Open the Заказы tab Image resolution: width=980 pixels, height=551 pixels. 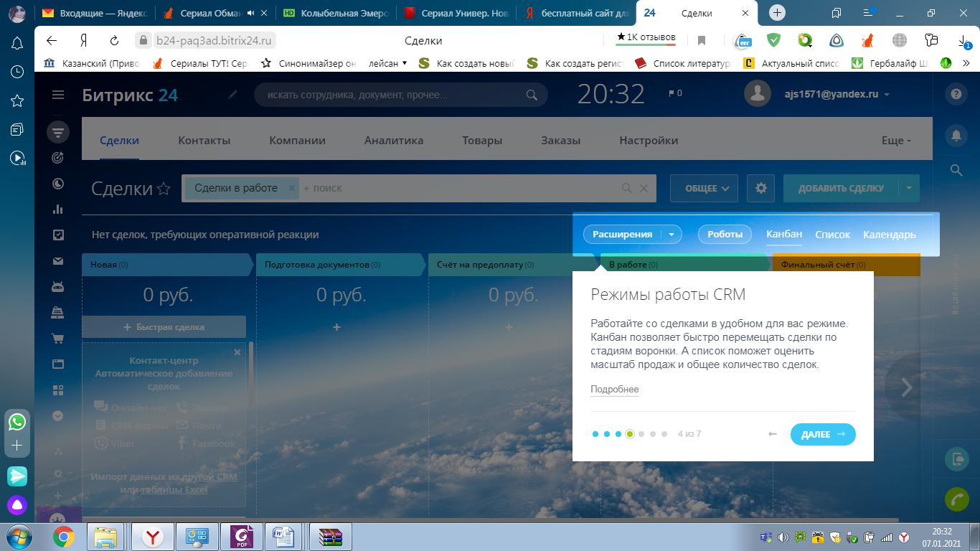(561, 141)
